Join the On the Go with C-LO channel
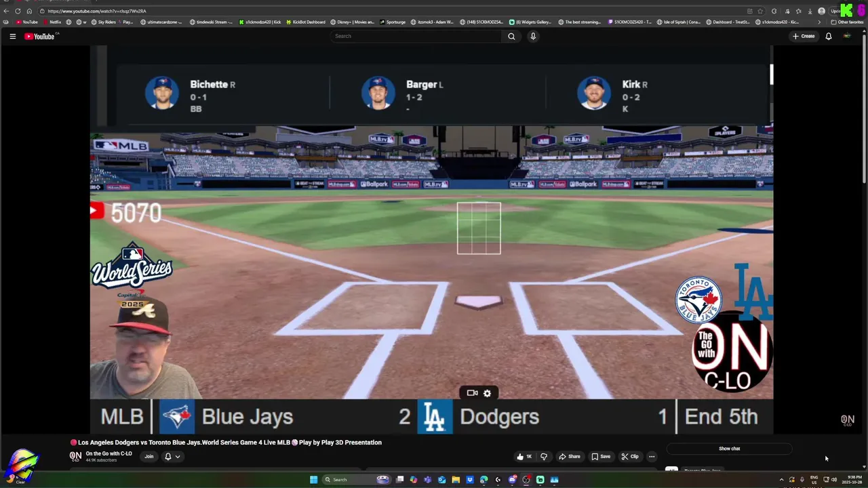 pos(149,456)
